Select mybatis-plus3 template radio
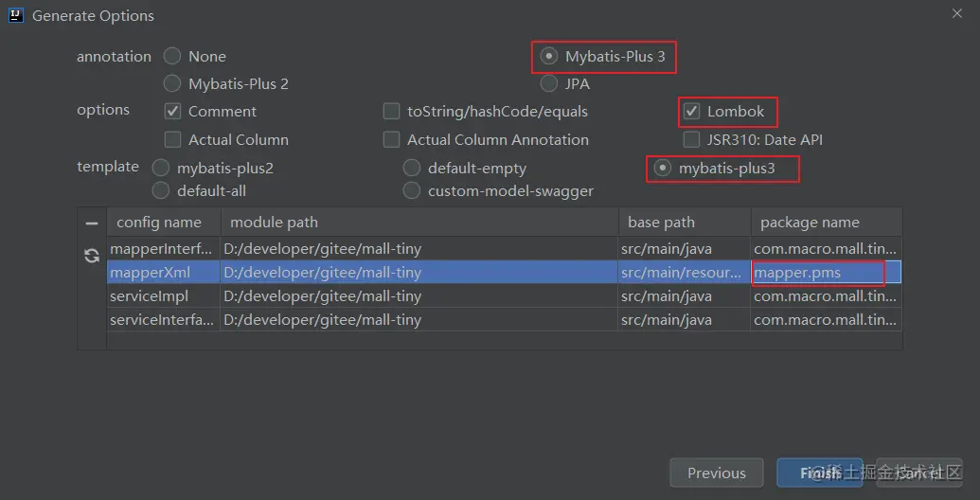 pyautogui.click(x=663, y=169)
